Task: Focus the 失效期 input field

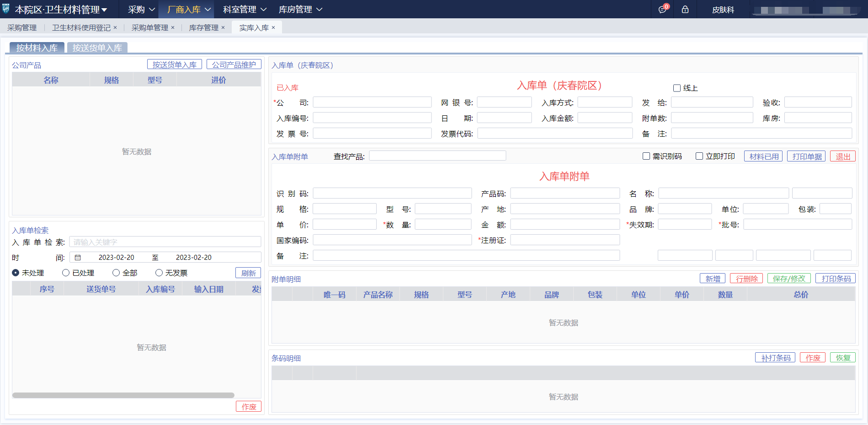Action: pos(685,224)
